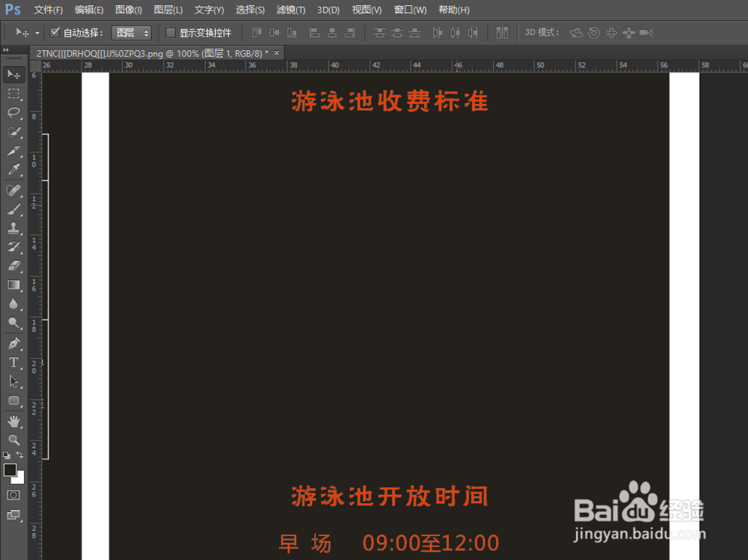This screenshot has width=748, height=560.
Task: Select the Gradient tool
Action: point(13,286)
